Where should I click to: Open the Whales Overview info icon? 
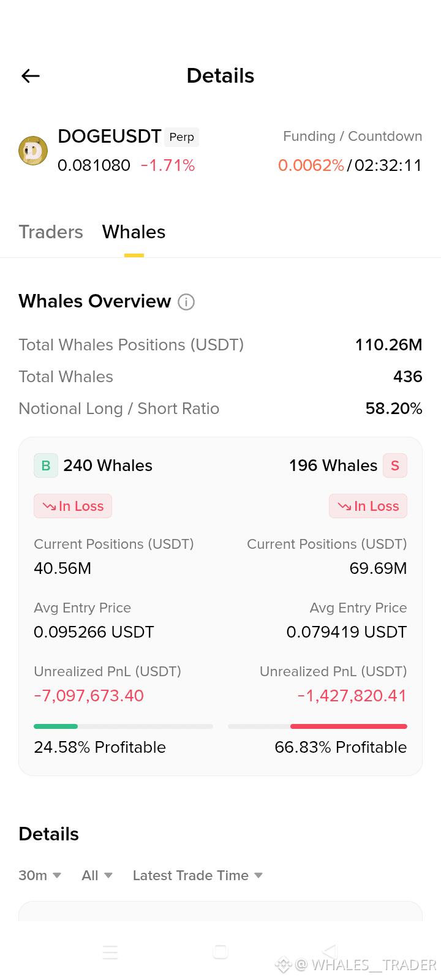coord(186,302)
